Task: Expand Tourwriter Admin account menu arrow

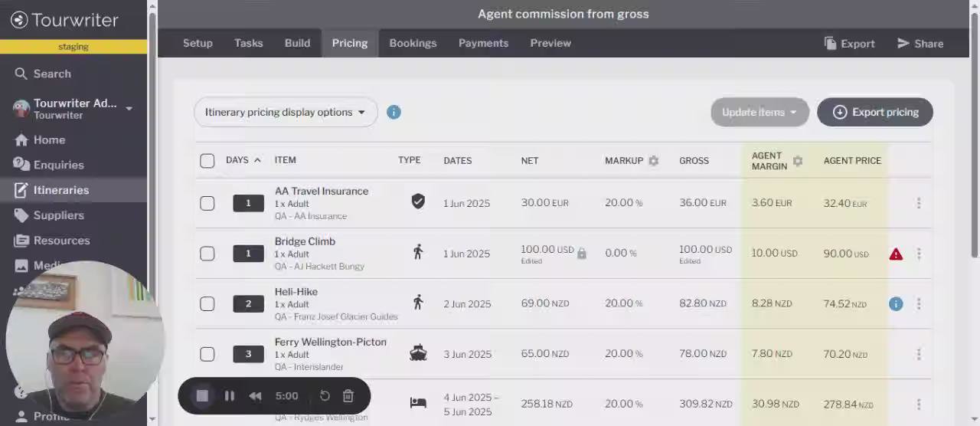Action: click(x=129, y=109)
